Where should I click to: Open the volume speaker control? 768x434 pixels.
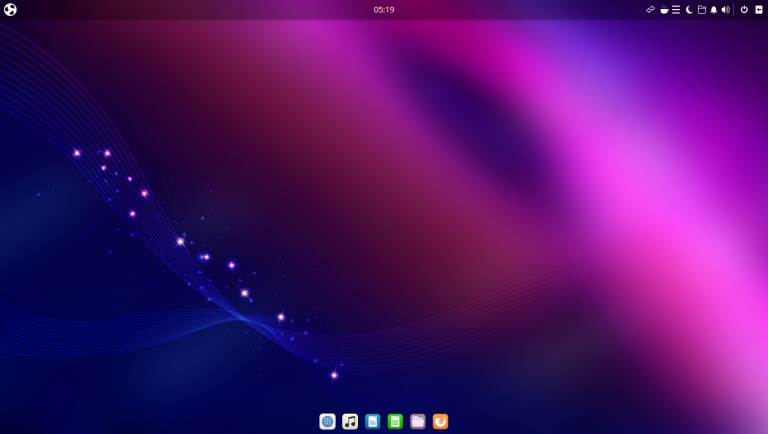726,9
